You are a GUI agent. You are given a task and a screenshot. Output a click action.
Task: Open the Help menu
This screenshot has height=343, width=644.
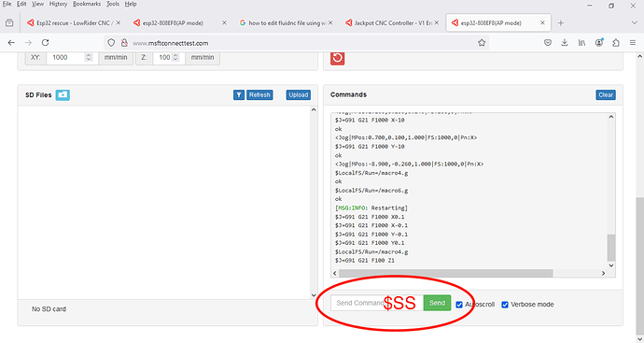tap(131, 4)
